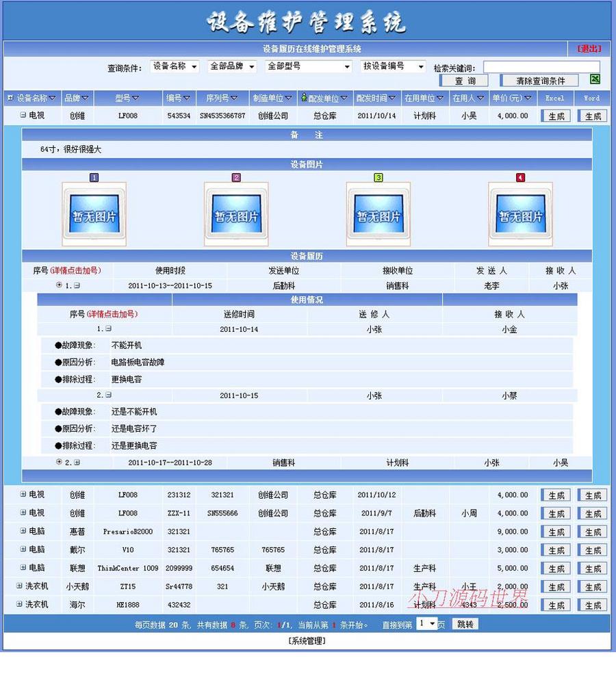Expand history record 2 (销售科 to 计划科)
616x680 pixels.
(x=77, y=462)
